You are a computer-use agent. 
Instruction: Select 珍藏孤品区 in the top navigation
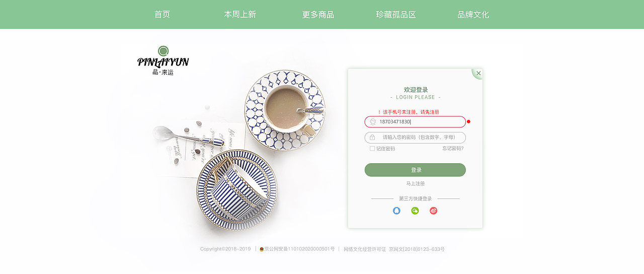point(396,15)
